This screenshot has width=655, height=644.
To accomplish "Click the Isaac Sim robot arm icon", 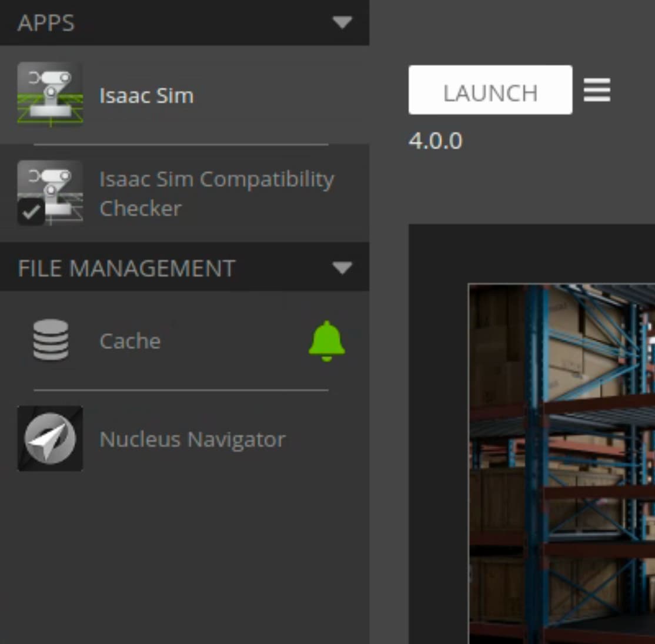I will 50,95.
